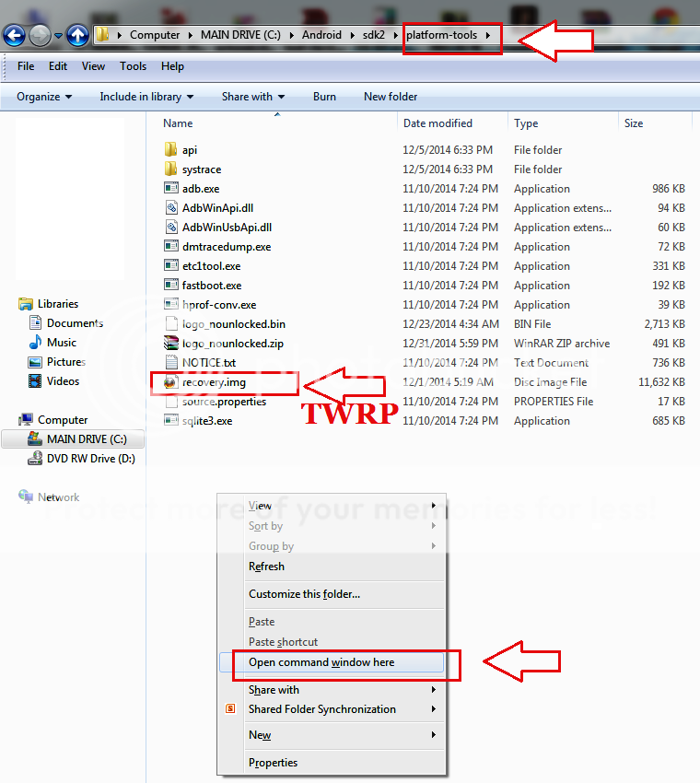700x783 pixels.
Task: Choose Open command window here
Action: pyautogui.click(x=321, y=662)
